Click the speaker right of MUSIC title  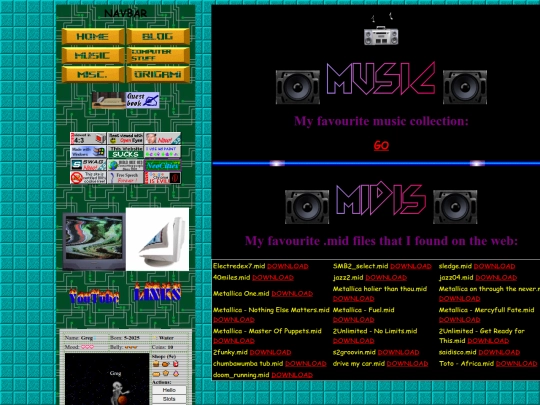tap(465, 87)
